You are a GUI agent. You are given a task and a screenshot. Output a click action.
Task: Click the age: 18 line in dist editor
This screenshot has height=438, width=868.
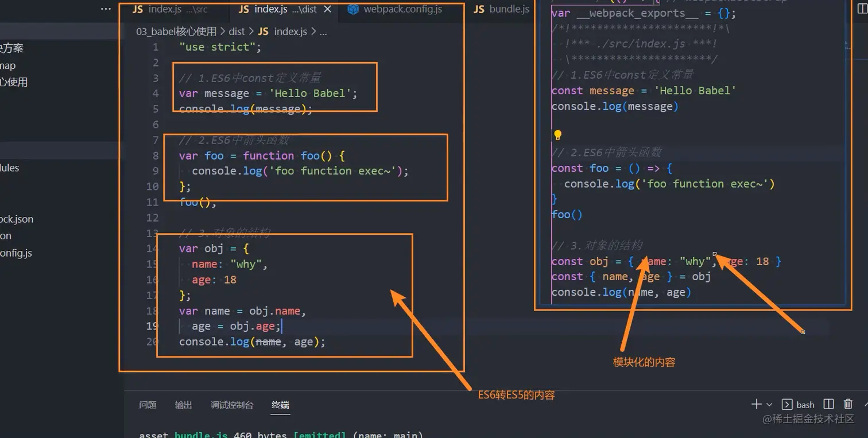[214, 280]
